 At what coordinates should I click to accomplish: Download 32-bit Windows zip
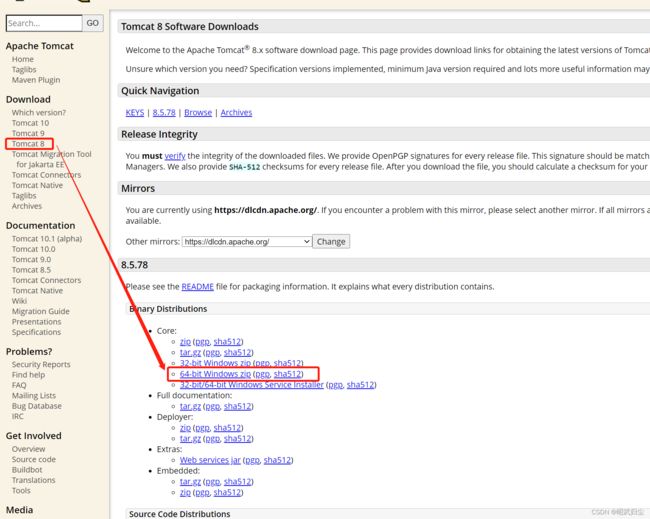[x=215, y=363]
